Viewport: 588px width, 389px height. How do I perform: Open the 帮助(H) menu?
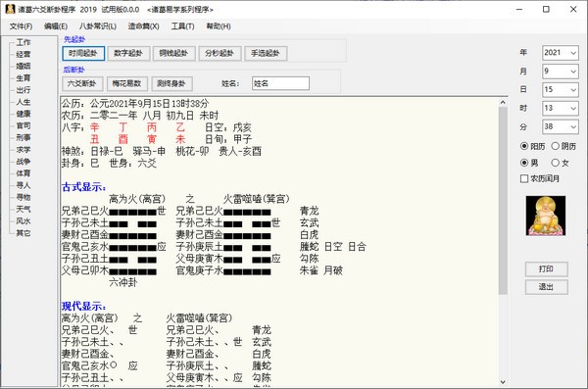[x=219, y=26]
